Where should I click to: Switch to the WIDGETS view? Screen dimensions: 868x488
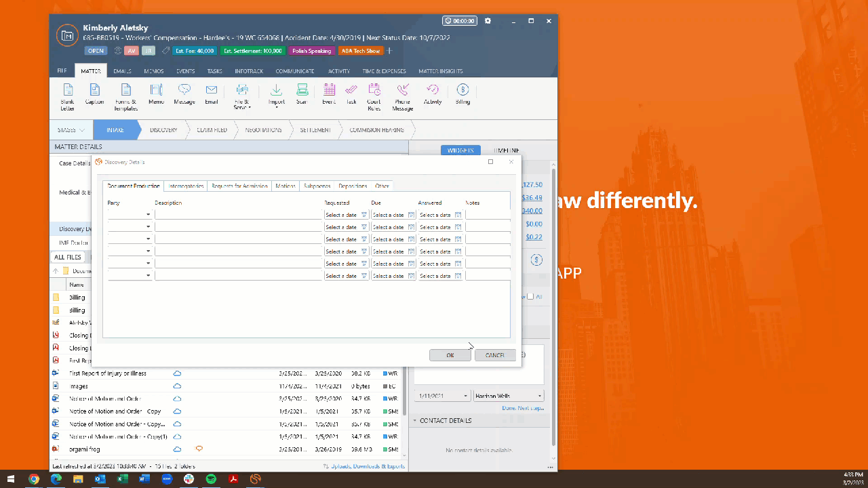pos(460,150)
